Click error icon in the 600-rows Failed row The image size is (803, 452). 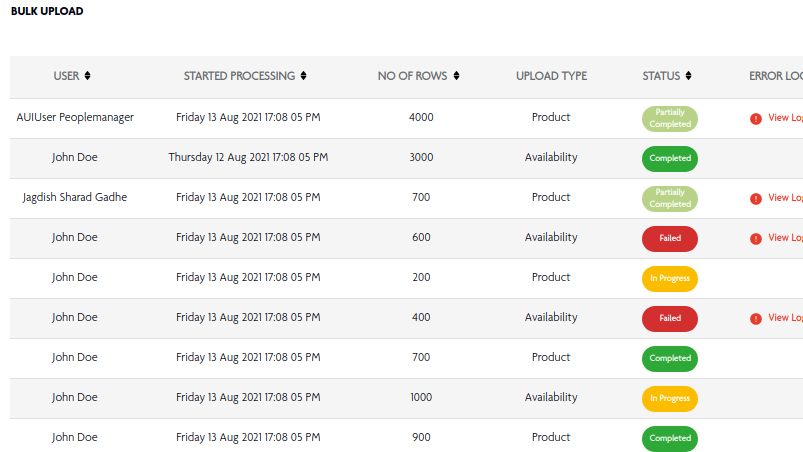756,239
